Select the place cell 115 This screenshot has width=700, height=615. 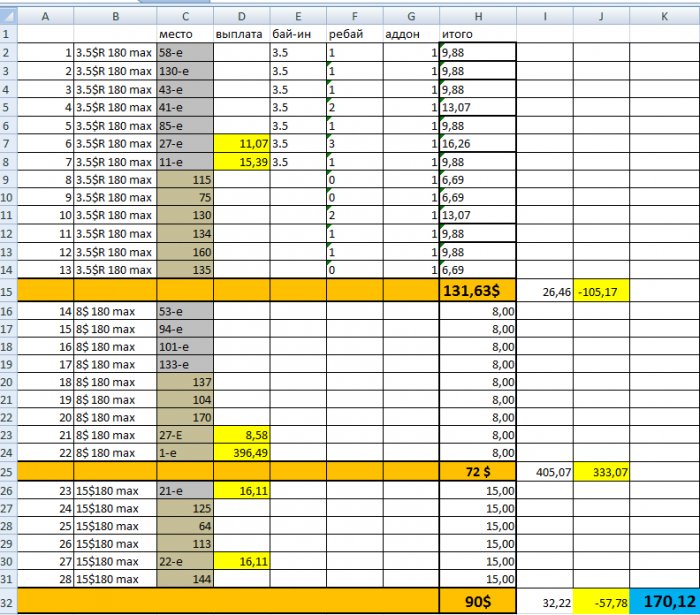coord(185,180)
